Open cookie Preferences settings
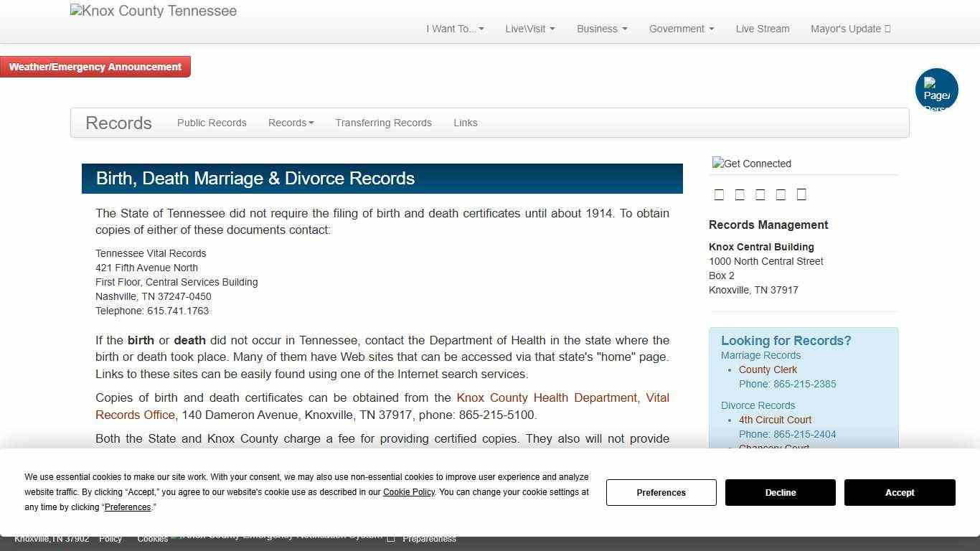The width and height of the screenshot is (980, 551). pos(661,492)
